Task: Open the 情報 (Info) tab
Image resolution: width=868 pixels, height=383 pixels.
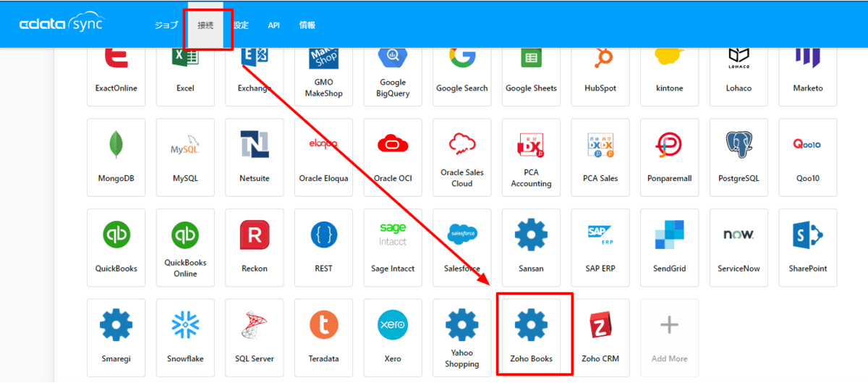Action: pyautogui.click(x=307, y=25)
